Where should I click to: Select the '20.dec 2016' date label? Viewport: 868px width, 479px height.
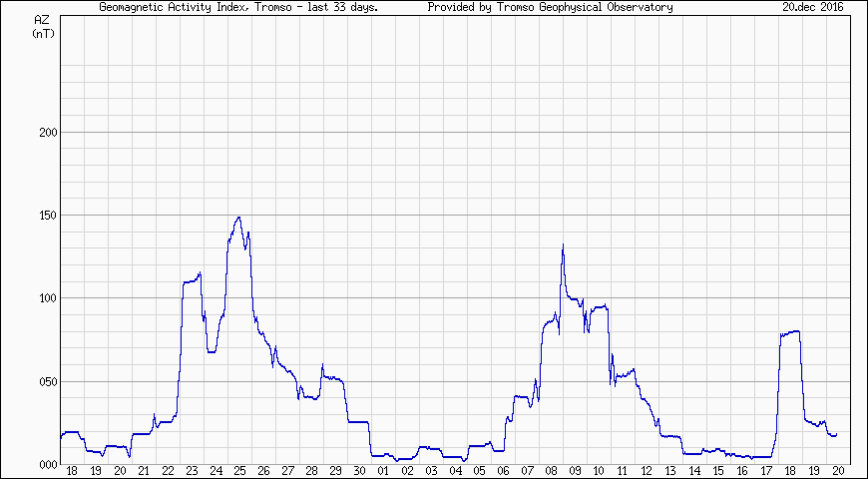(813, 7)
